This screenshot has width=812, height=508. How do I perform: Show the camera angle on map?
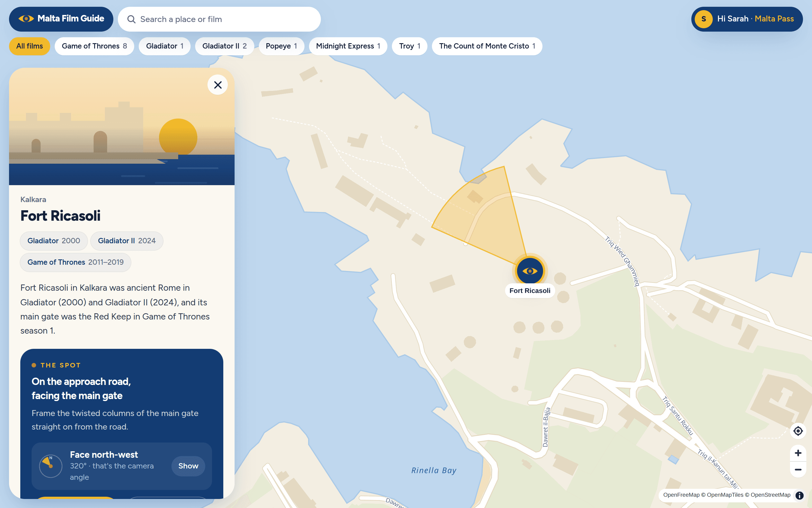pos(188,466)
